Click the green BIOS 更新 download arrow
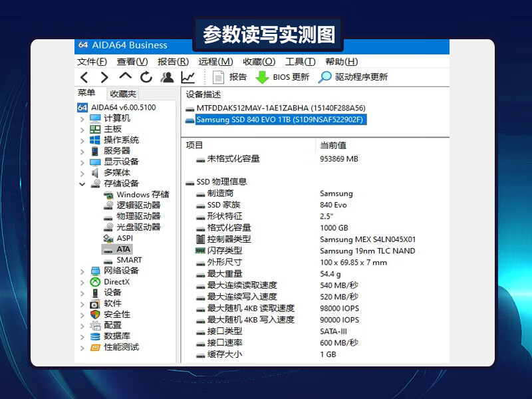532x399 pixels. tap(262, 77)
